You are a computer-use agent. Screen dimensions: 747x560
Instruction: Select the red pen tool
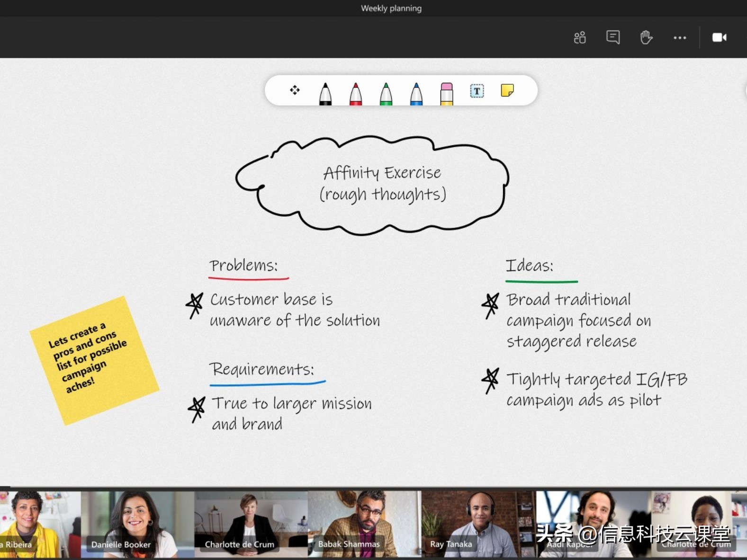356,93
